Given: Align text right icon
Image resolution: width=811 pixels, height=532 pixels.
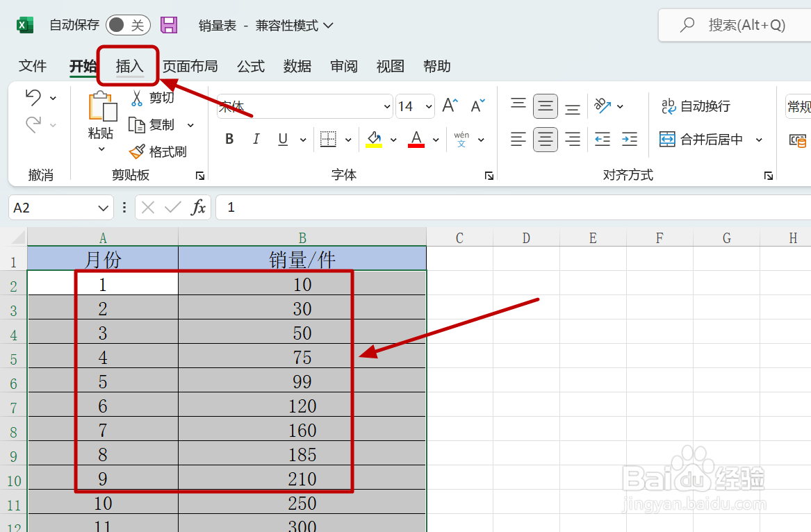Looking at the screenshot, I should (x=573, y=139).
